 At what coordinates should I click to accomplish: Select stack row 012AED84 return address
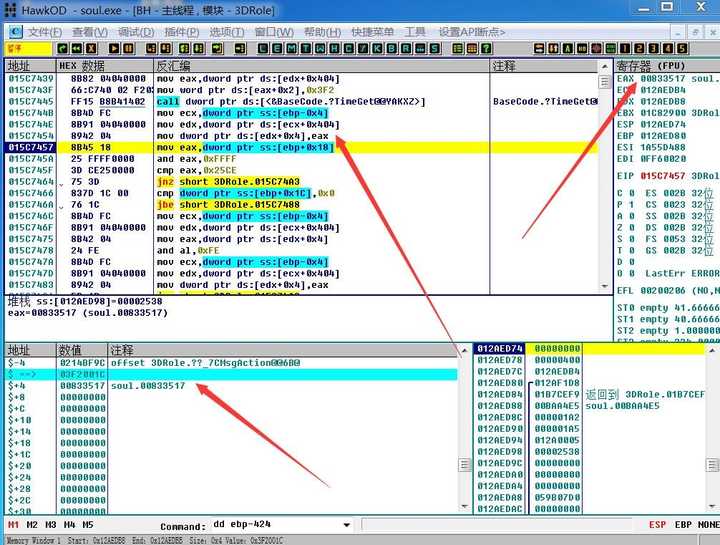point(590,394)
